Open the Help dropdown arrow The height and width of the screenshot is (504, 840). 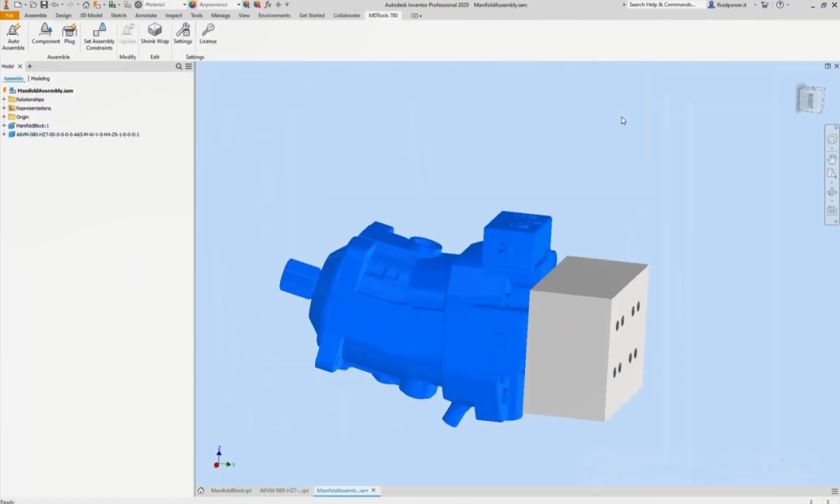point(787,5)
